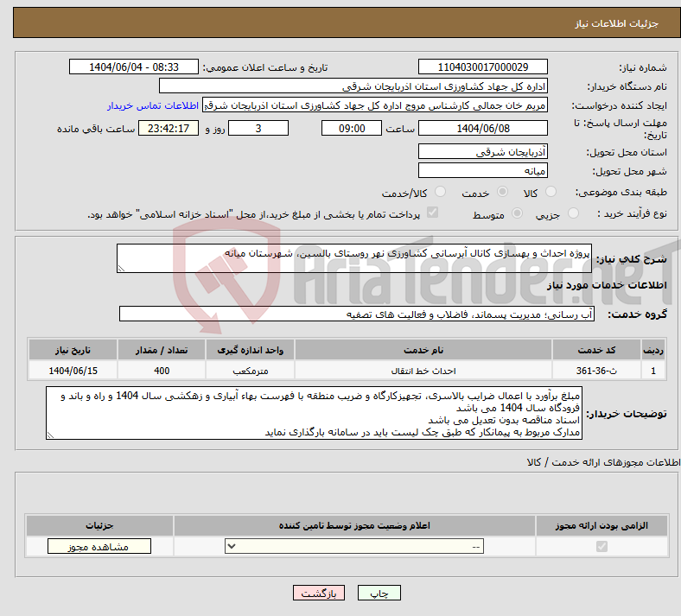Click the احداث خط انتقال service name cell
681x616 pixels.
pyautogui.click(x=423, y=371)
